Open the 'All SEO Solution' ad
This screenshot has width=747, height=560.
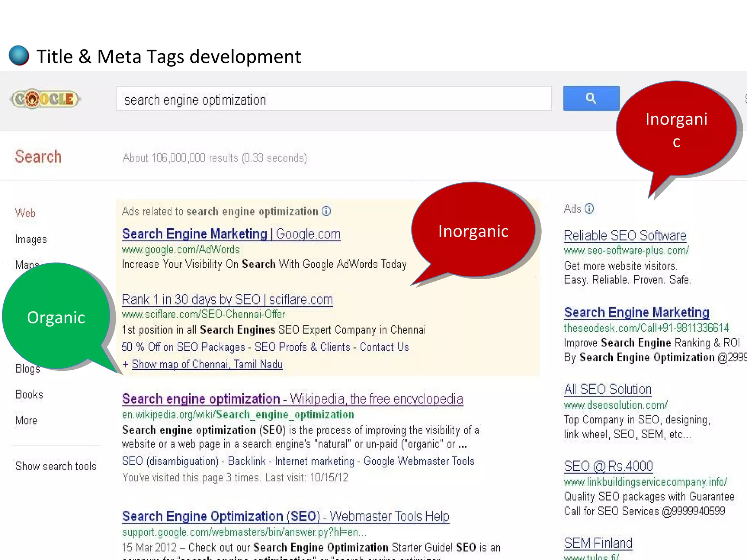pyautogui.click(x=608, y=389)
